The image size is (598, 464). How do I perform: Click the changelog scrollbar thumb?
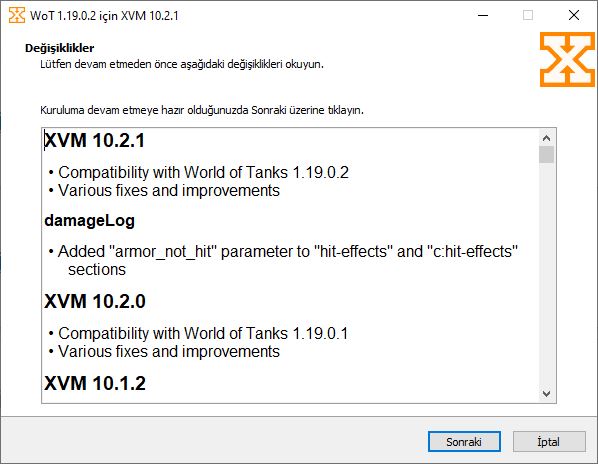coord(547,154)
